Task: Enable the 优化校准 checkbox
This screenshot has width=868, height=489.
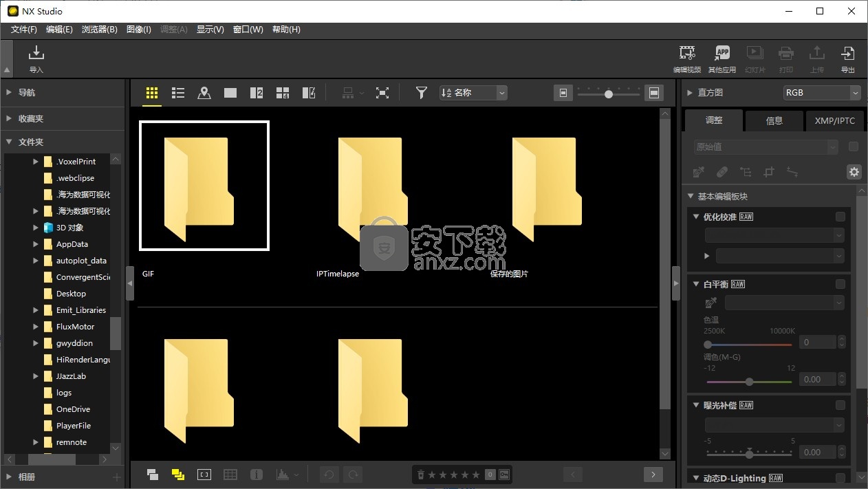Action: tap(840, 217)
